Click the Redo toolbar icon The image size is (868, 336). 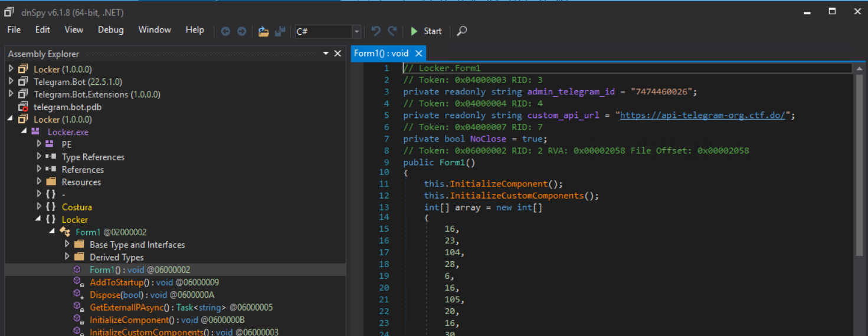[x=392, y=31]
